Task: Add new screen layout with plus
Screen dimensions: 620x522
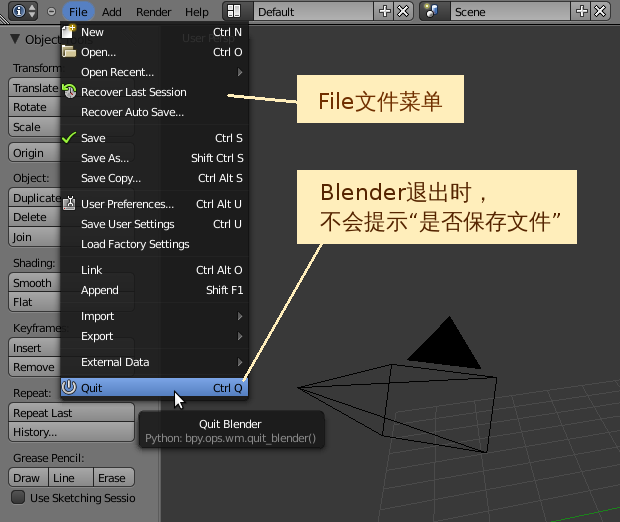Action: [384, 11]
